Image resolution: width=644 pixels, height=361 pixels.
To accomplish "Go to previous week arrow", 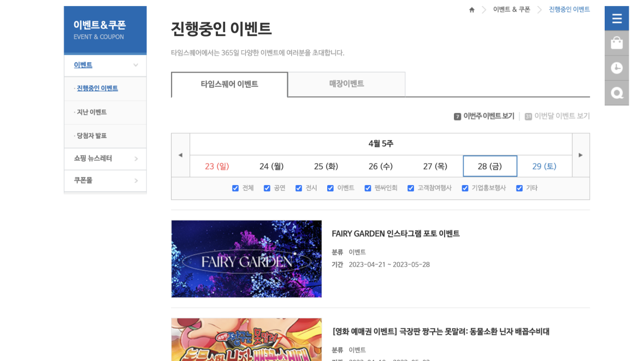I will tap(180, 155).
